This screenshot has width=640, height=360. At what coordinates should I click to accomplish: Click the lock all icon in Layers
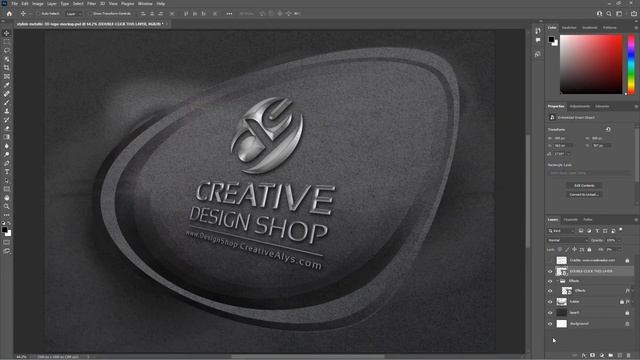pos(589,249)
